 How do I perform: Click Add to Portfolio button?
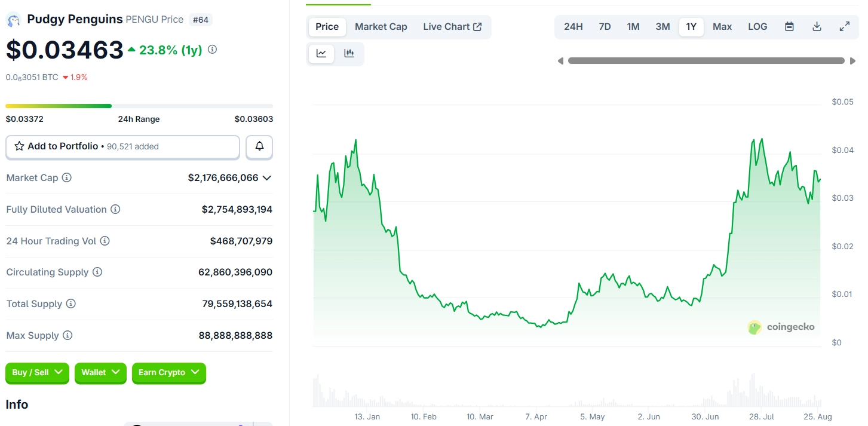pyautogui.click(x=122, y=146)
